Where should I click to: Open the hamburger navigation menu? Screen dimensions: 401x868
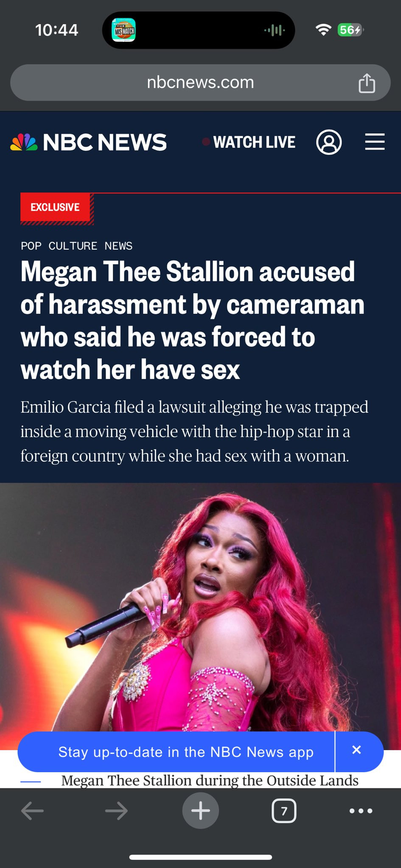click(375, 142)
